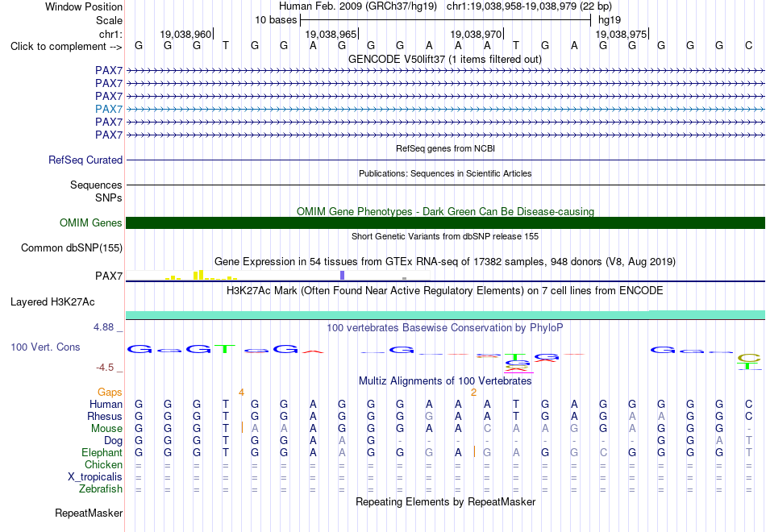Open the 100 Vert. Cons track label

tap(45, 347)
